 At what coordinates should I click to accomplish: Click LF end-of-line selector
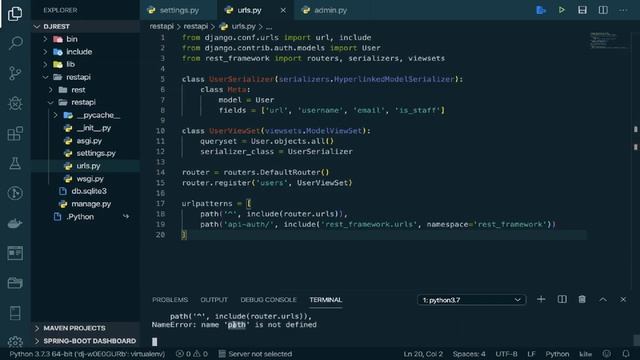click(531, 354)
